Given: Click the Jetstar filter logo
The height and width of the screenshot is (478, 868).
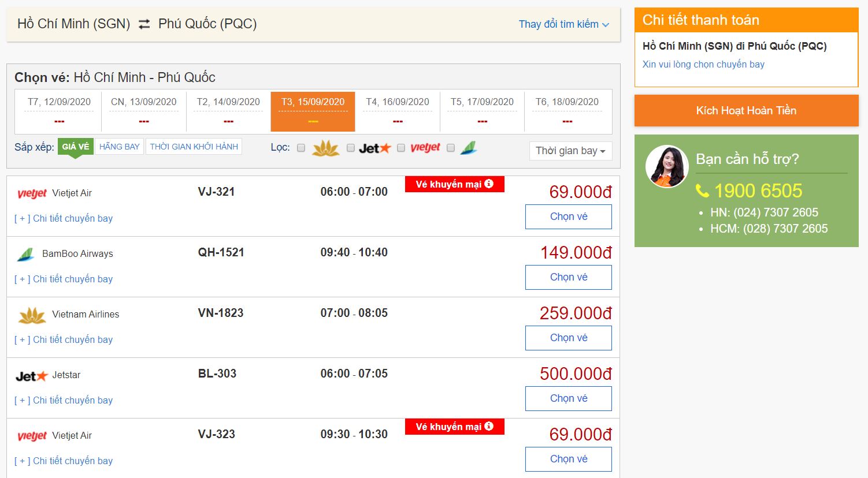Looking at the screenshot, I should 374,148.
